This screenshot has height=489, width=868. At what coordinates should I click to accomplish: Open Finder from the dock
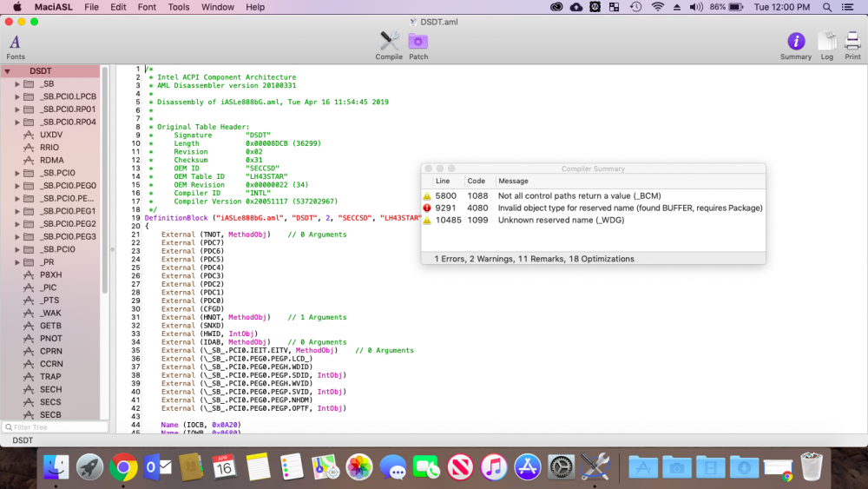tap(56, 467)
